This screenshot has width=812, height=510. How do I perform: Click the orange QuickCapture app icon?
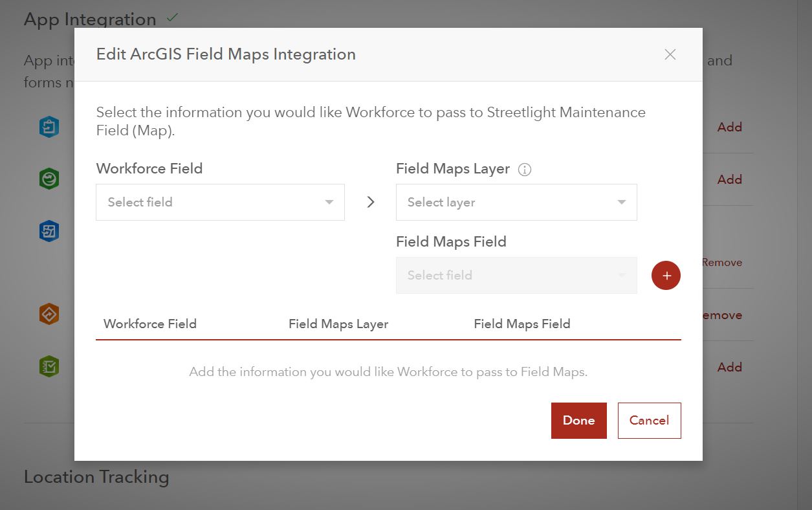pyautogui.click(x=49, y=314)
